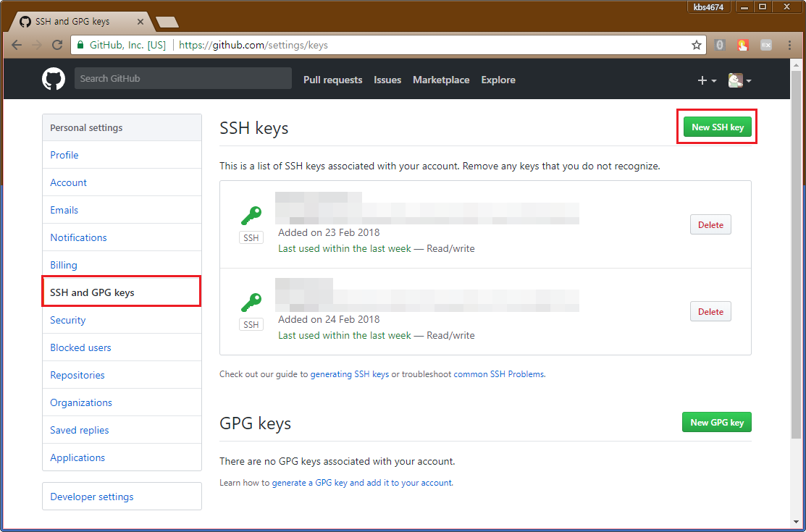Open Explore in top navigation
Viewport: 806px width, 532px height.
tap(498, 80)
